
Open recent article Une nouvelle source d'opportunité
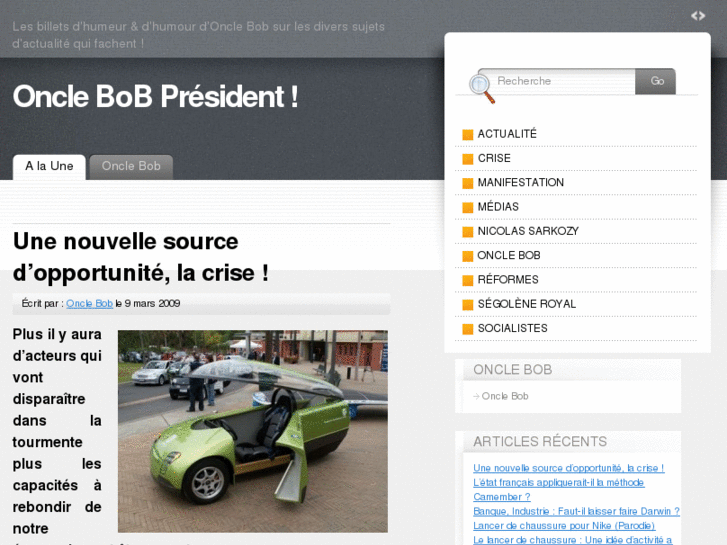click(x=568, y=468)
